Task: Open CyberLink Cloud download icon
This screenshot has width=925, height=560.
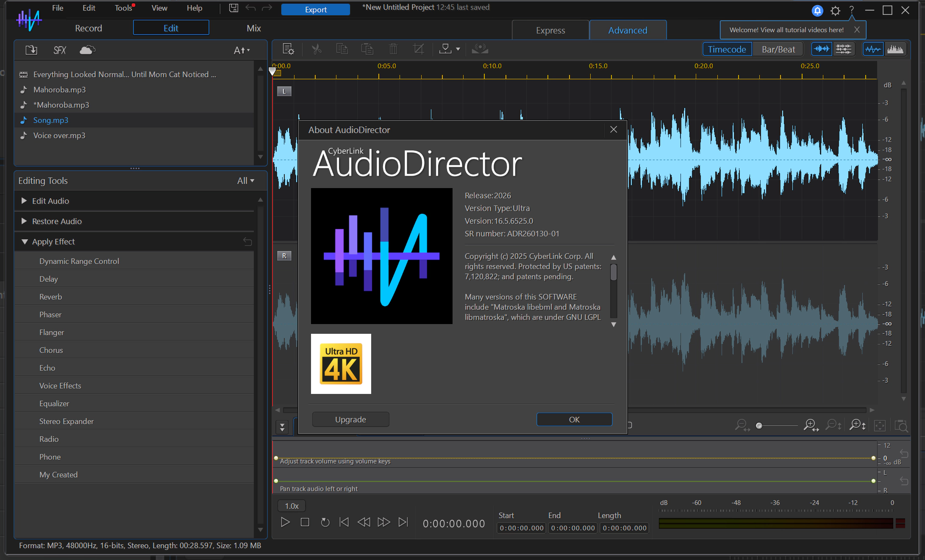Action: (87, 50)
